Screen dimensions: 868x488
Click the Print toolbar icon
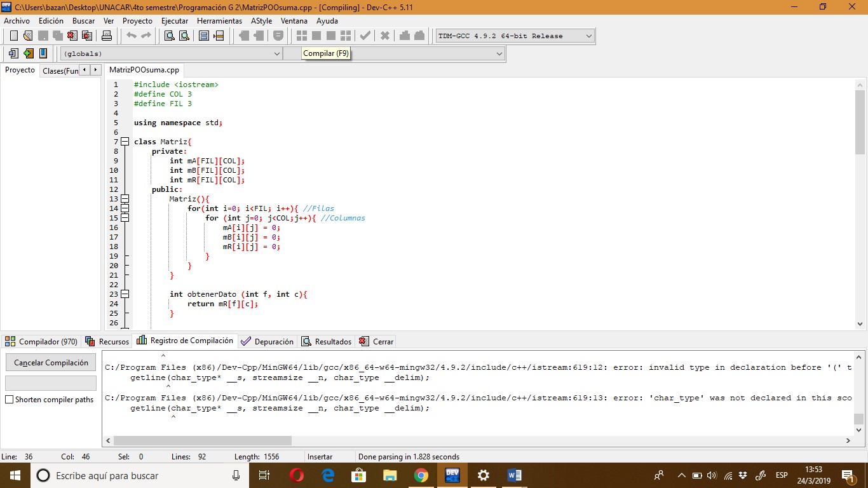107,36
